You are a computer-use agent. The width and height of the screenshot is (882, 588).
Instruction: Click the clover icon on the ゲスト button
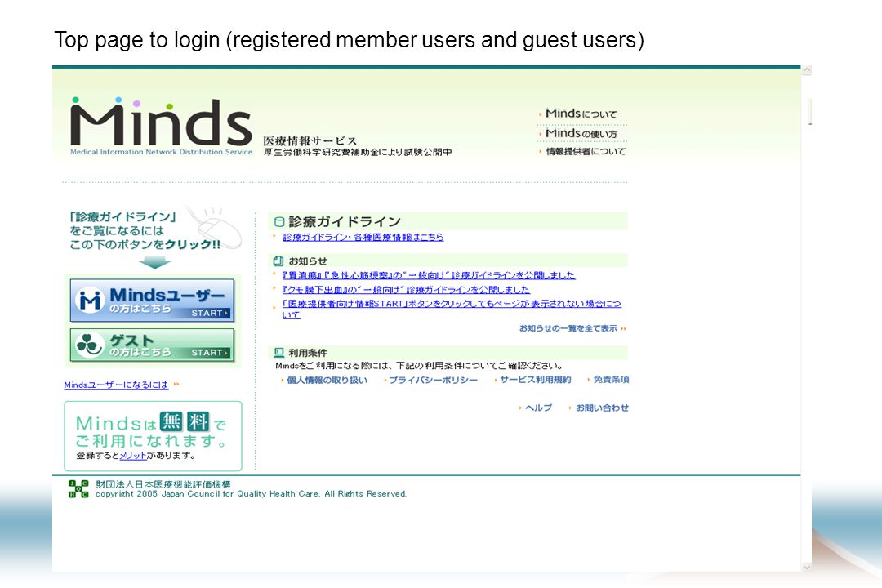click(90, 345)
